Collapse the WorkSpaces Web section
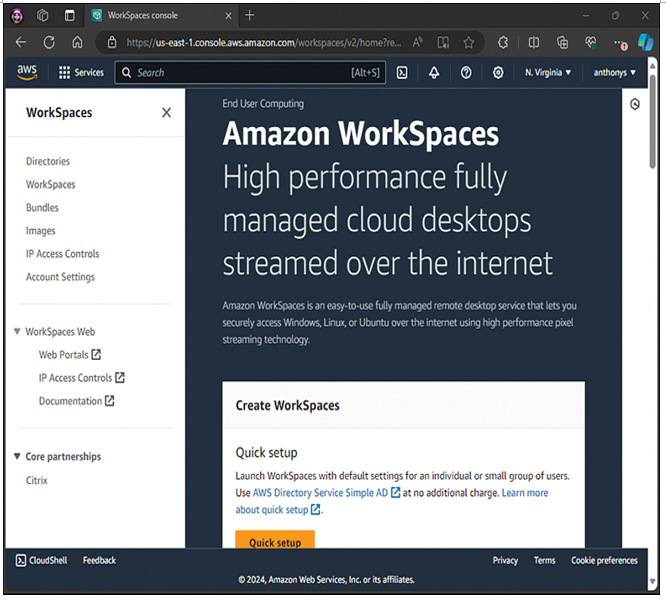666x600 pixels. tap(17, 331)
